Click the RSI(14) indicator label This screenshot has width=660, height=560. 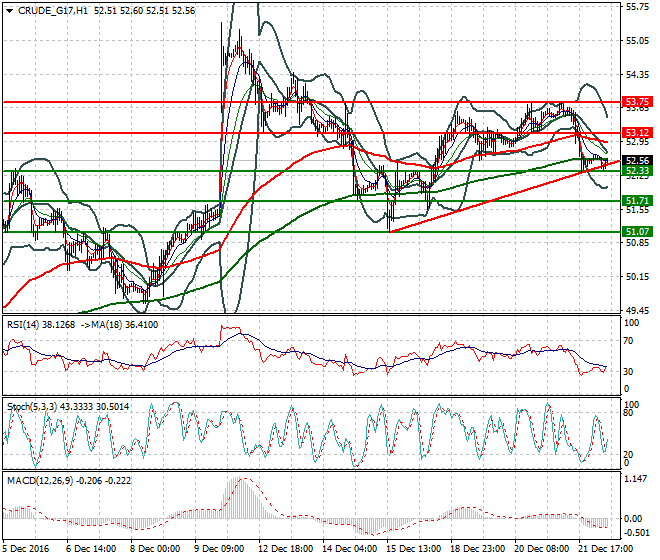[x=23, y=325]
